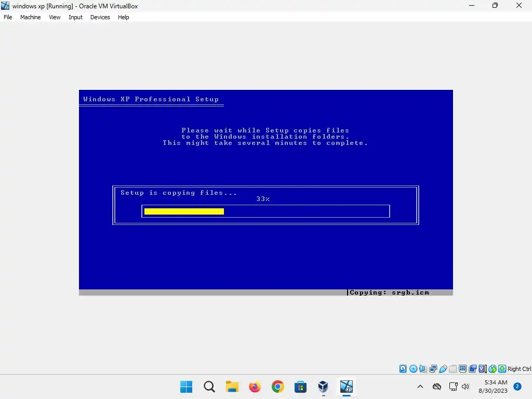The height and width of the screenshot is (399, 532).
Task: Click the CPU virtualization status icon
Action: tap(483, 369)
